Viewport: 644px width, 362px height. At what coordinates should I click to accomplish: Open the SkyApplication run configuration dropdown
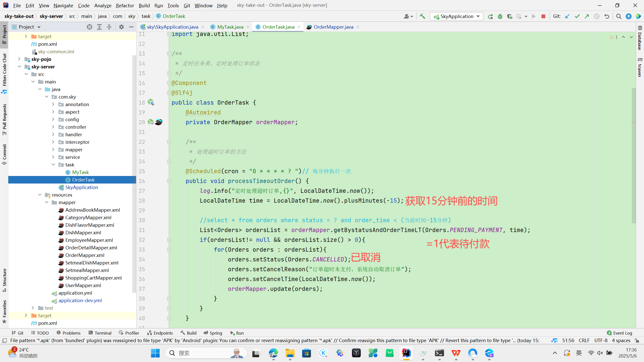457,16
